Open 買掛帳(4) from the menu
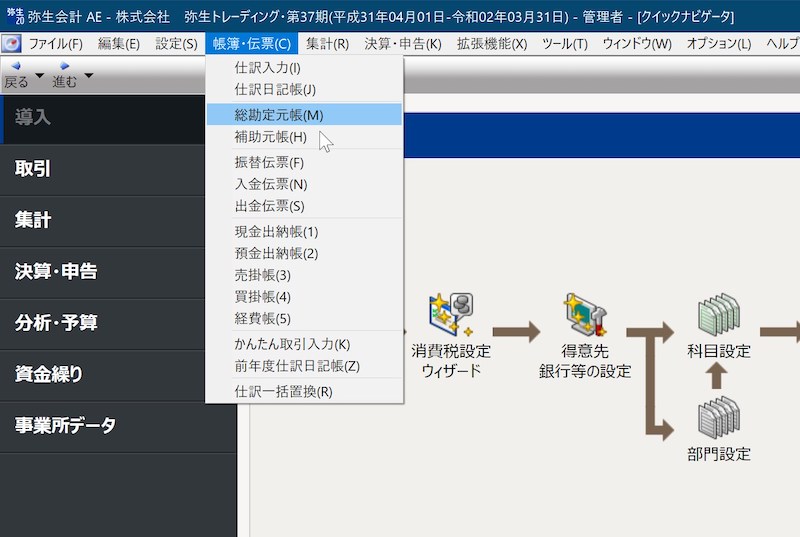800x537 pixels. point(304,297)
